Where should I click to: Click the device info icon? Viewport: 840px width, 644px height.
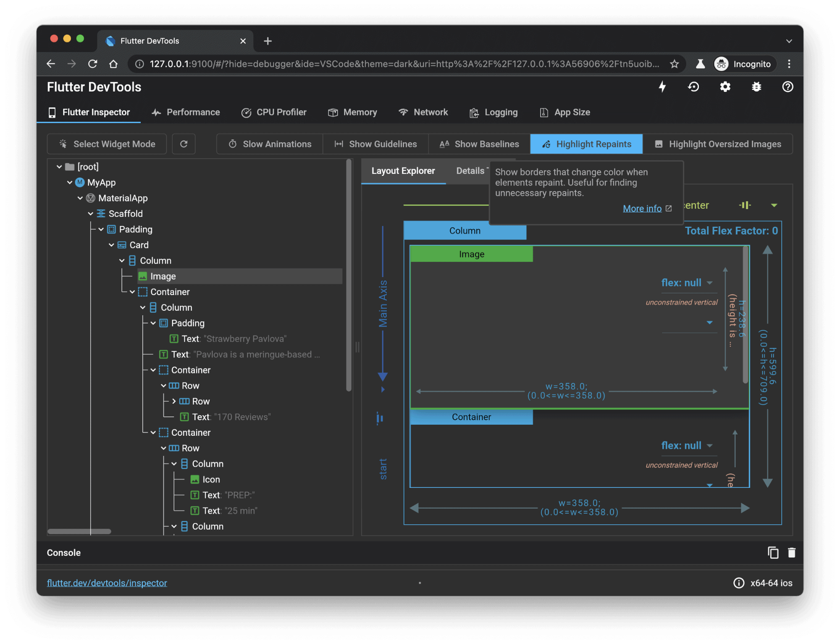pyautogui.click(x=738, y=583)
